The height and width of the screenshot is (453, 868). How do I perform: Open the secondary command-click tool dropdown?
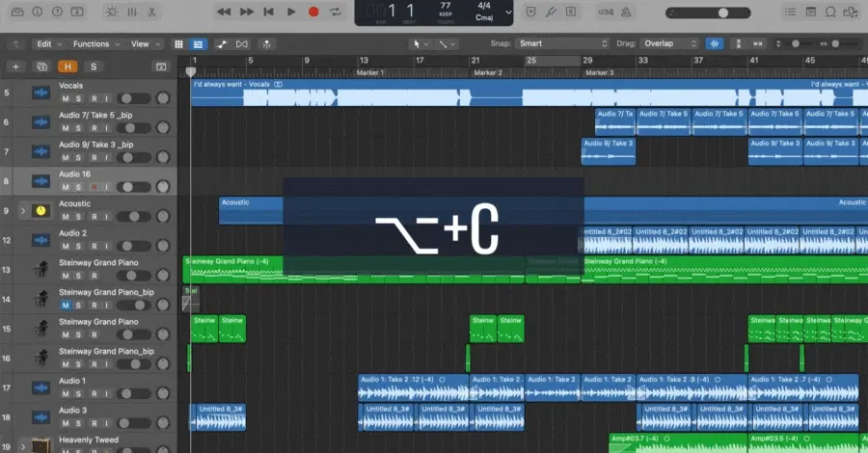click(x=448, y=44)
